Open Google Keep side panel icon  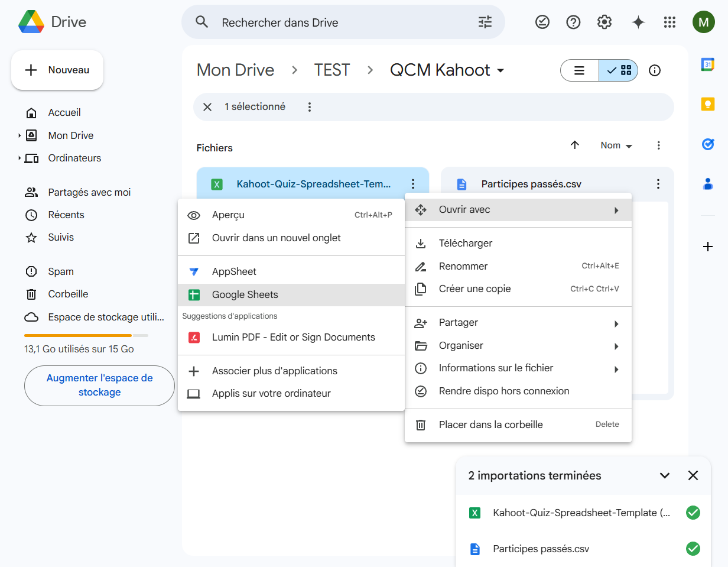(x=708, y=104)
